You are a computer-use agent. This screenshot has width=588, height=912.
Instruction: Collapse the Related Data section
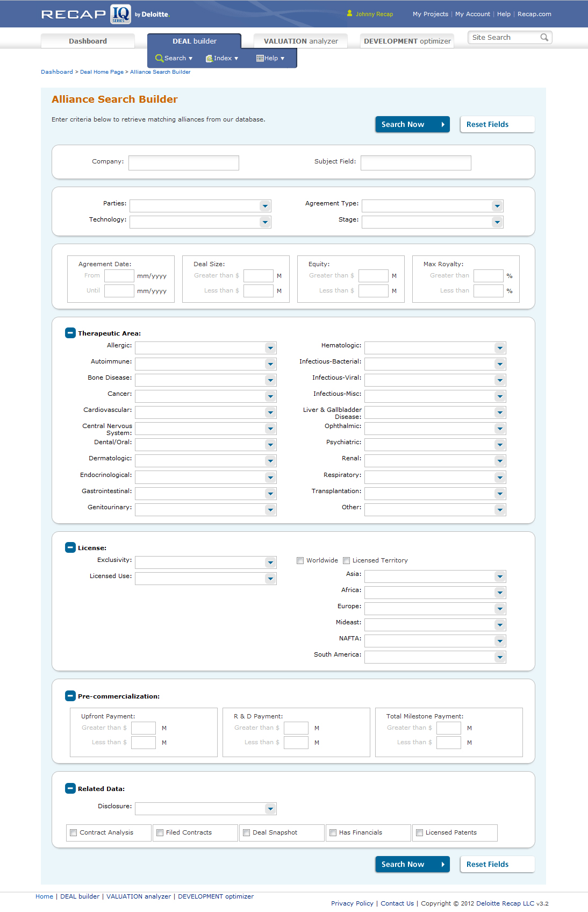(x=70, y=788)
